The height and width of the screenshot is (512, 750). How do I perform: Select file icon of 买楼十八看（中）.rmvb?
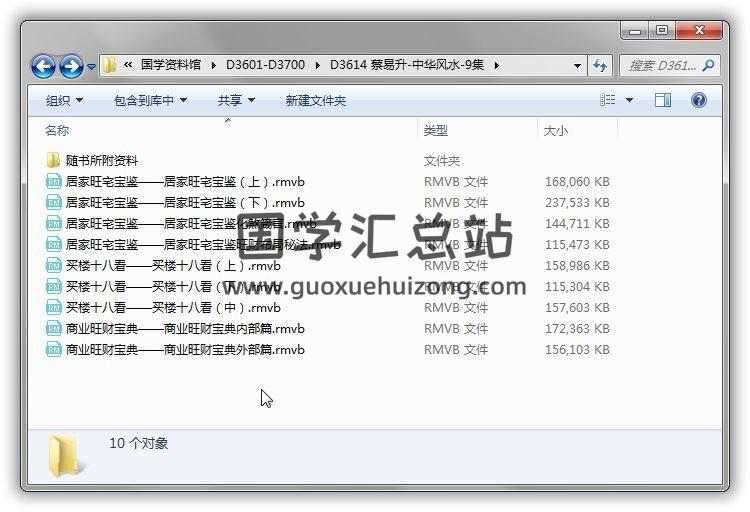pyautogui.click(x=54, y=308)
